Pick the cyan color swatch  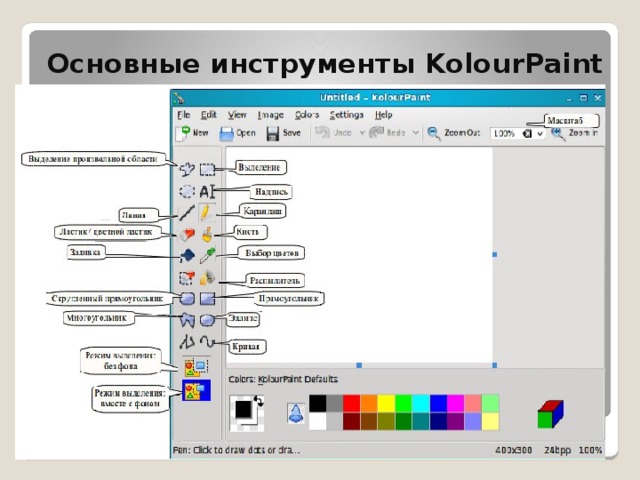coord(421,403)
